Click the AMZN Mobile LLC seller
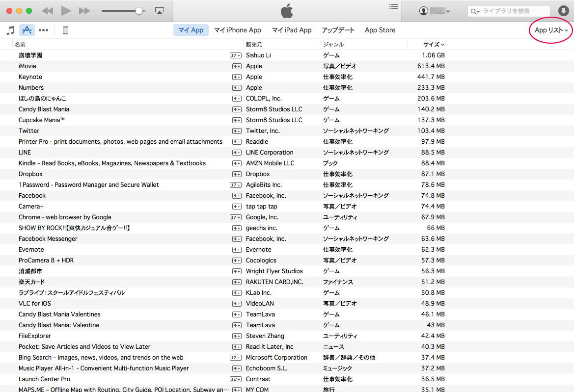574x392 pixels. coord(270,163)
